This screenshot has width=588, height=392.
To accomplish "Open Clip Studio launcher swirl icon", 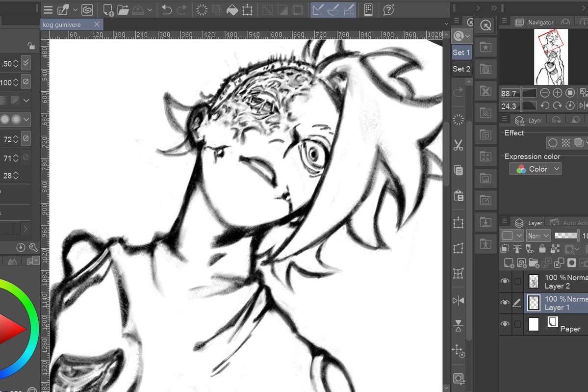I will 87,10.
